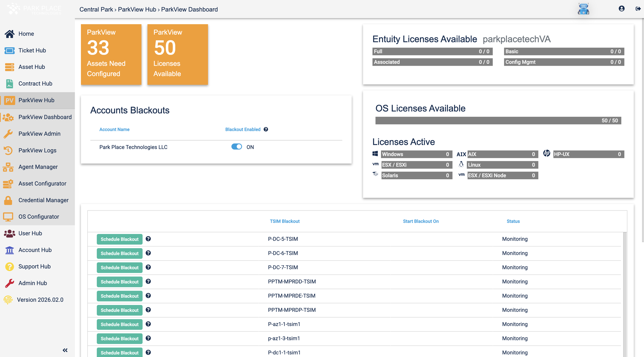The height and width of the screenshot is (357, 644).
Task: Collapse the sidebar with double chevron
Action: coord(65,350)
